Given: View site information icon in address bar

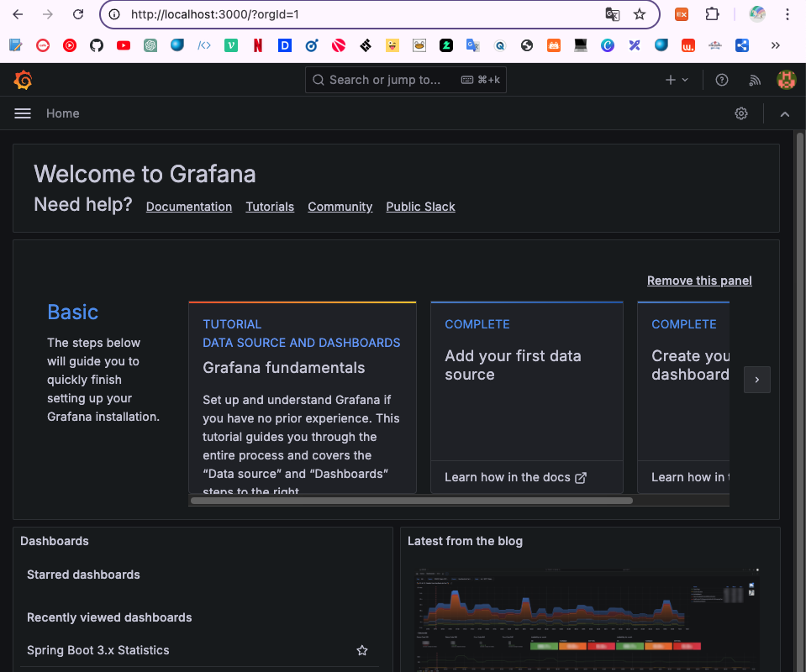Looking at the screenshot, I should [x=114, y=14].
